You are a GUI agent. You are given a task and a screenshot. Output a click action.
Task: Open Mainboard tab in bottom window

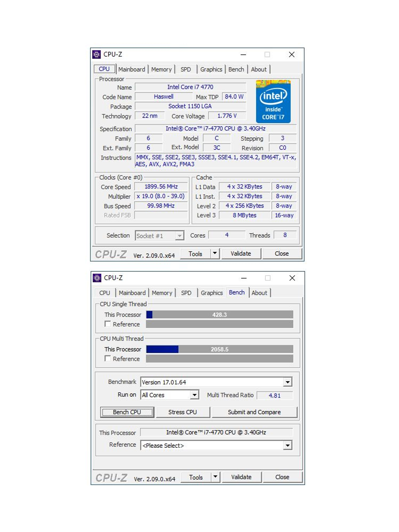tap(132, 293)
